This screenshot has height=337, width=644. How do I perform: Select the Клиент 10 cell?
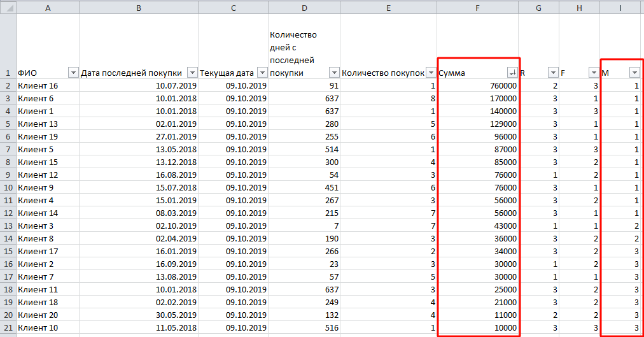48,327
